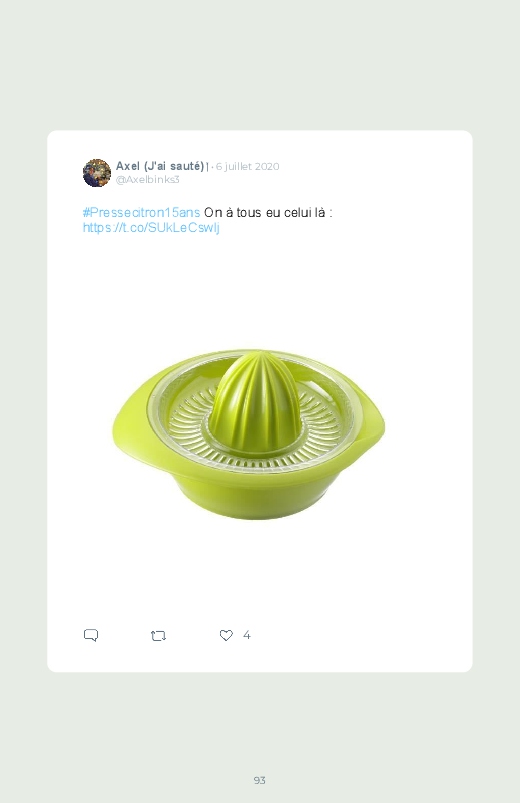
Task: Open the #Pressecitron15ans hashtag
Action: (x=141, y=213)
